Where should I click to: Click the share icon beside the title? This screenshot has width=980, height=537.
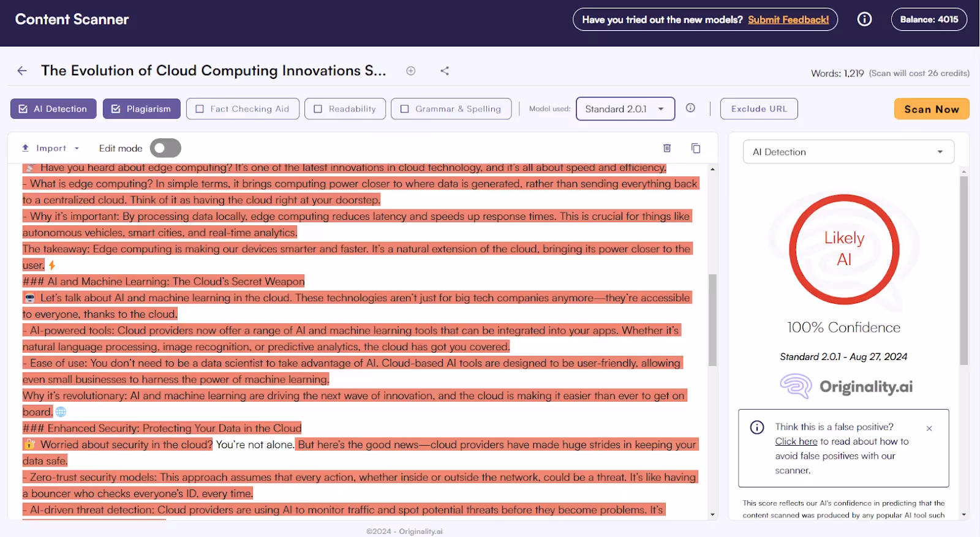point(445,71)
